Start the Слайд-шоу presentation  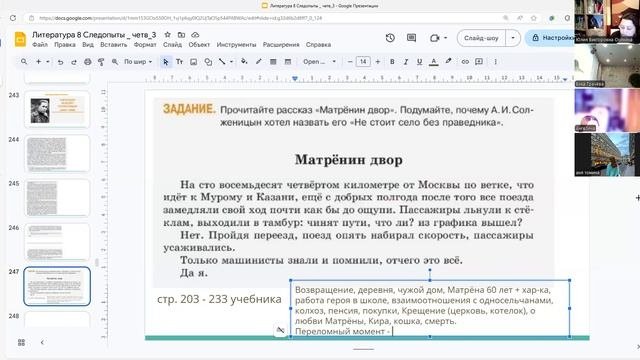[481, 38]
